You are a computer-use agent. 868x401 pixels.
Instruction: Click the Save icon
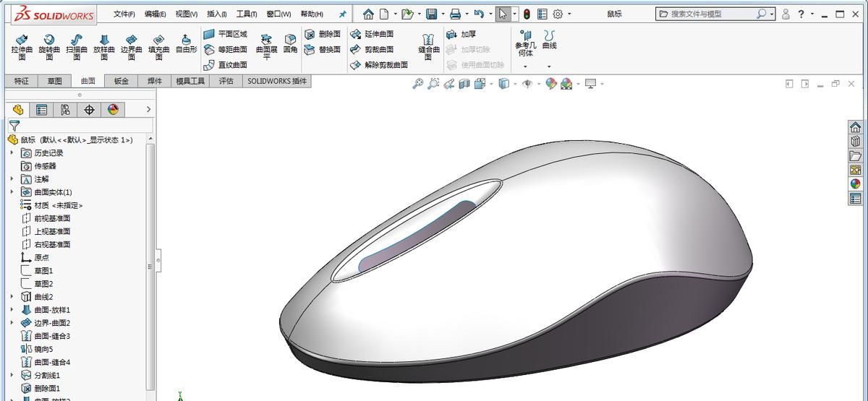coord(431,14)
